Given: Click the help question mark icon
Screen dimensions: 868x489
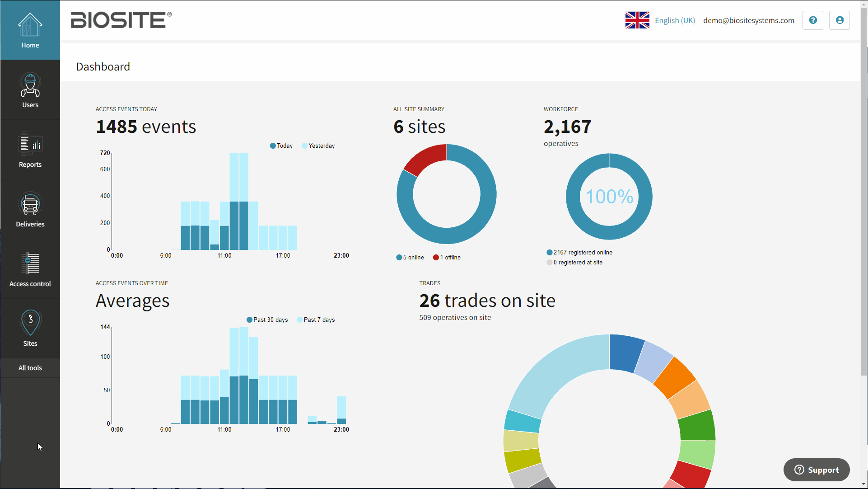Looking at the screenshot, I should click(812, 20).
